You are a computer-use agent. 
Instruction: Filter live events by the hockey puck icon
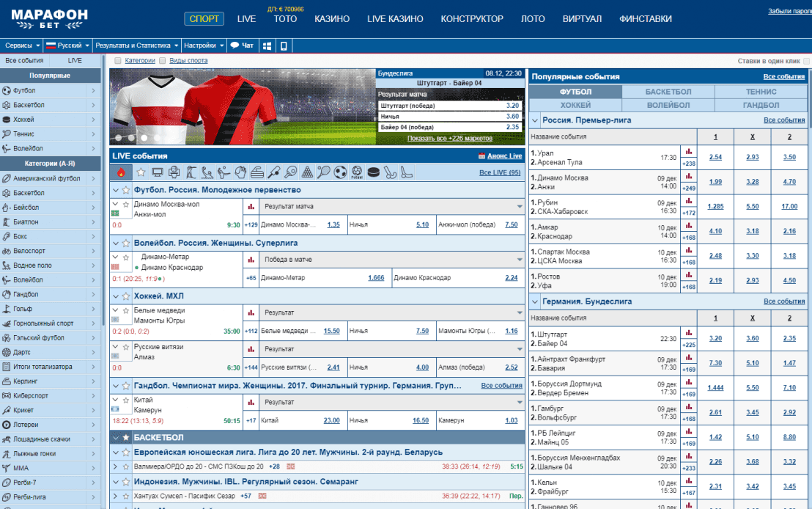point(373,172)
